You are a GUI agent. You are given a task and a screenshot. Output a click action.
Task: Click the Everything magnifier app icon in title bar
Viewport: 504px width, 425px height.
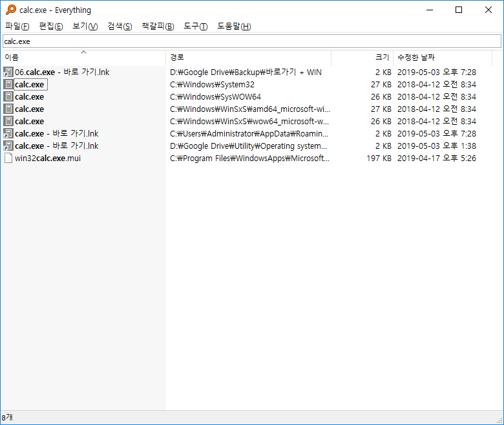tap(10, 10)
